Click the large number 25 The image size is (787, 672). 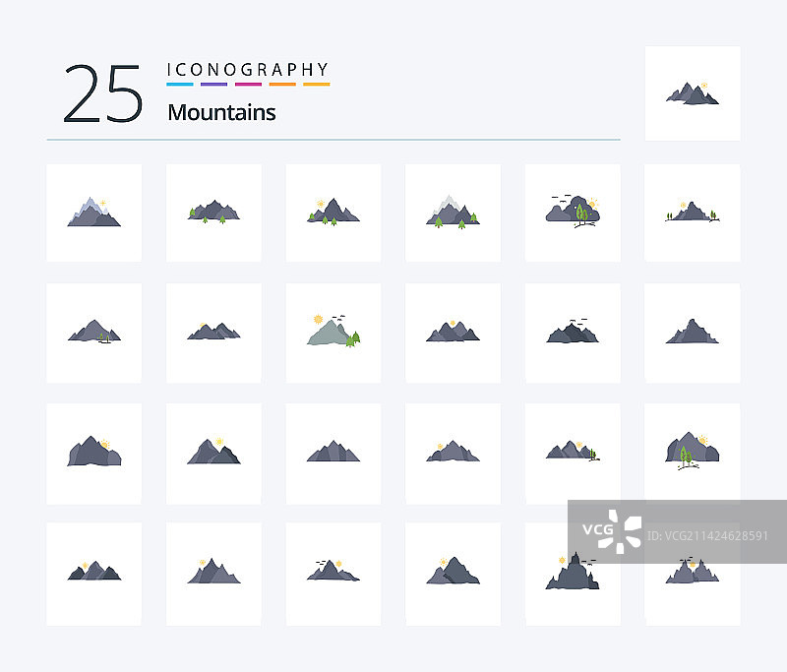tap(103, 93)
